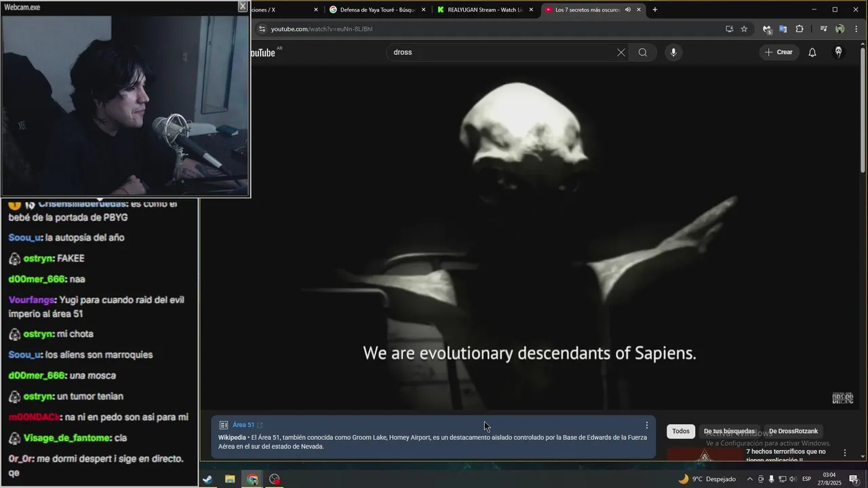Open the Chrome extensions puzzle menu

click(x=799, y=29)
